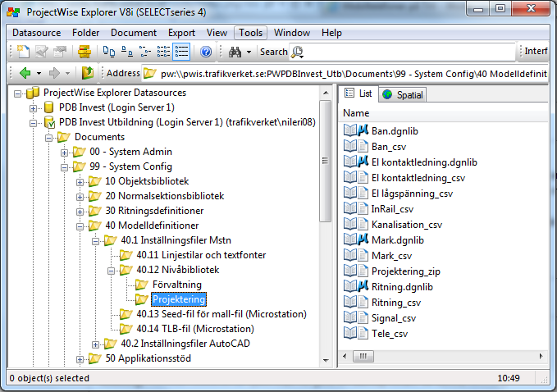Click the yellow stacked folders toolbar icon

pyautogui.click(x=84, y=52)
